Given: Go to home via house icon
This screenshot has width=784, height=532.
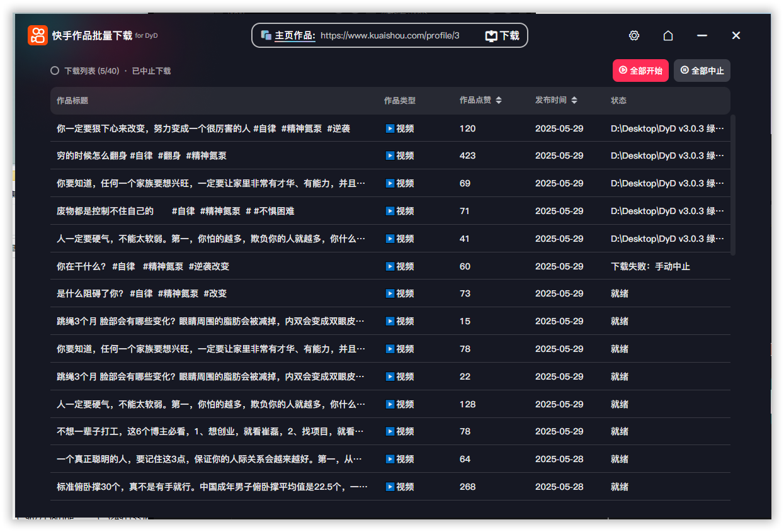Looking at the screenshot, I should click(668, 36).
